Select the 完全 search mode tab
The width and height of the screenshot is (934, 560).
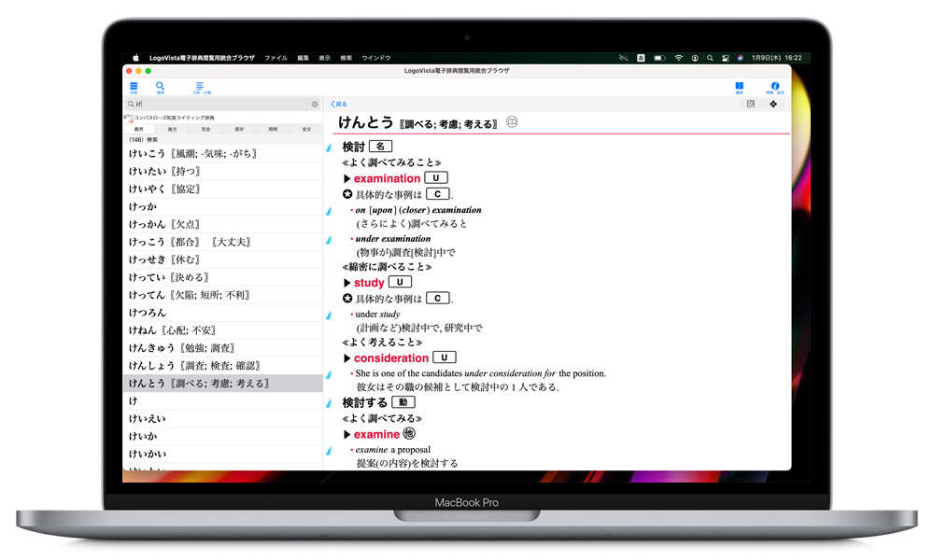click(x=205, y=129)
